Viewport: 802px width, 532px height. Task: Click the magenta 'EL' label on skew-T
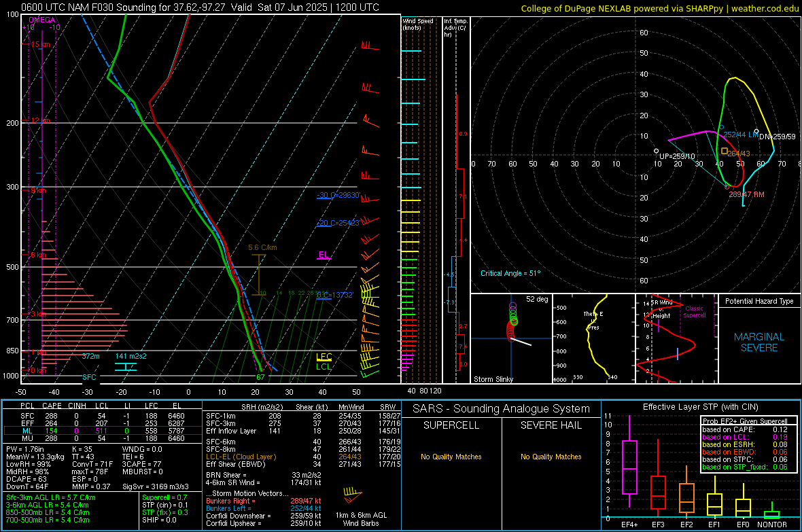pos(324,254)
